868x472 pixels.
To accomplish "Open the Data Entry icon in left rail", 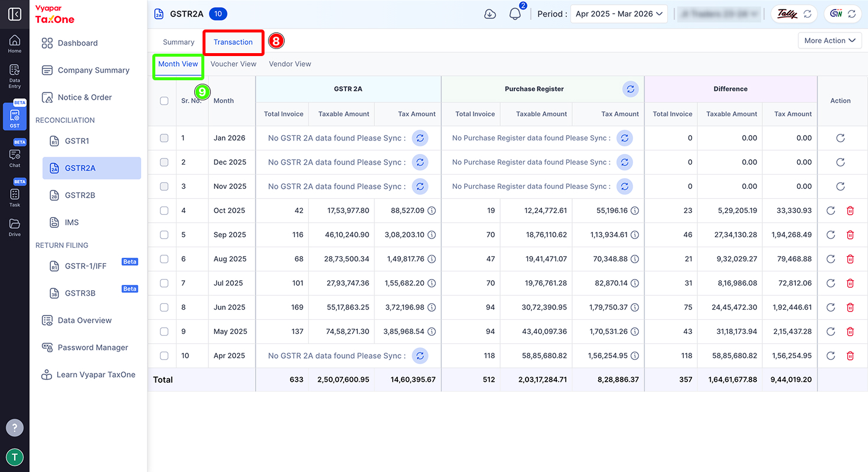I will pos(15,76).
